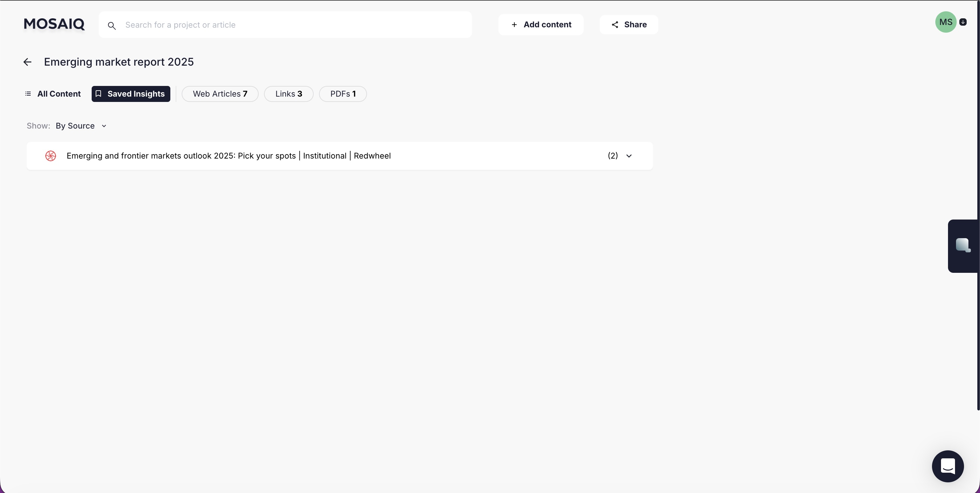
Task: Toggle the Saved Insights filter
Action: 130,94
